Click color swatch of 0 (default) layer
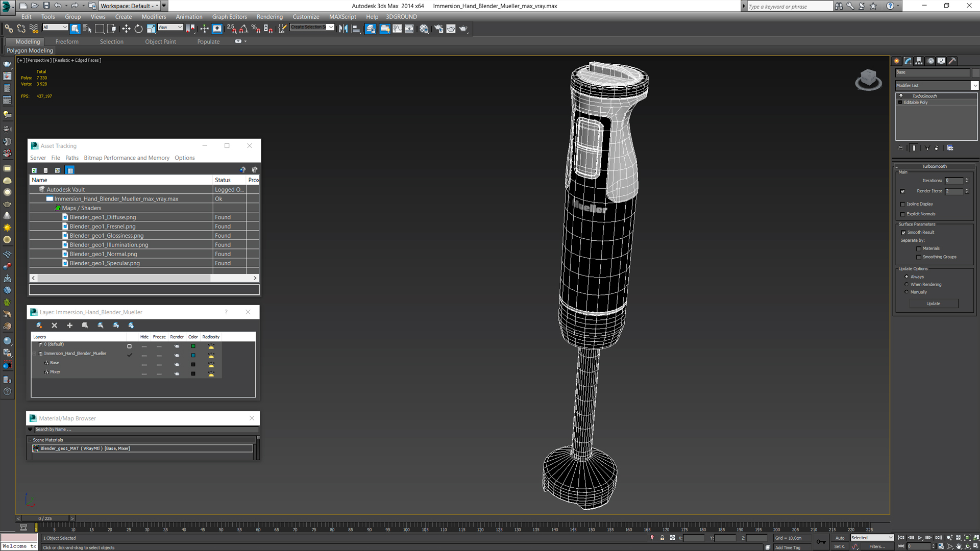Image resolution: width=980 pixels, height=551 pixels. (193, 346)
